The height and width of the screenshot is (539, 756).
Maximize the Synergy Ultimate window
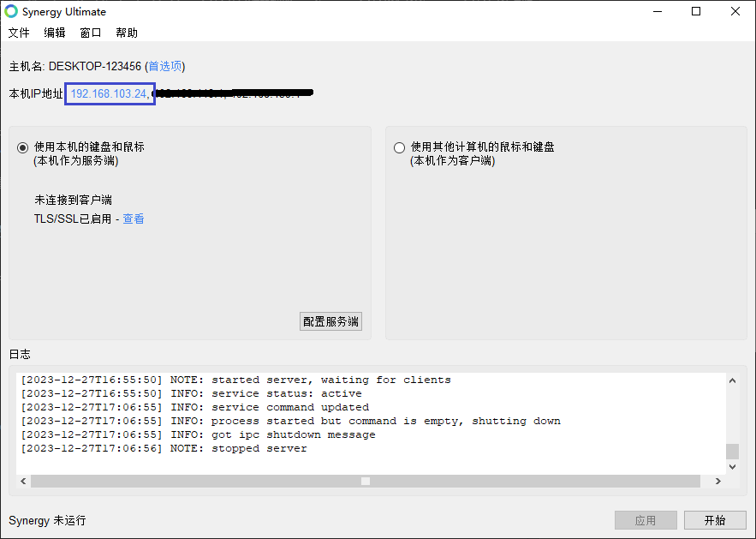[696, 11]
